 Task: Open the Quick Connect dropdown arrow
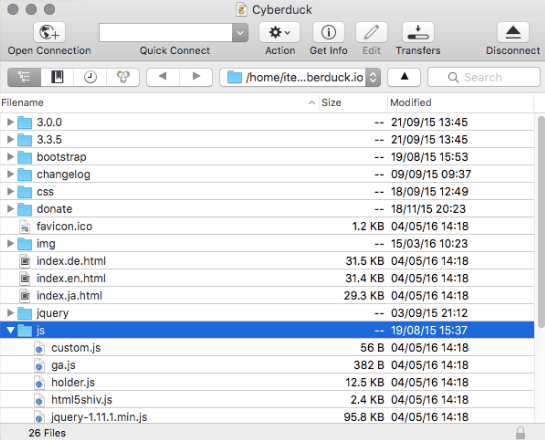point(240,33)
